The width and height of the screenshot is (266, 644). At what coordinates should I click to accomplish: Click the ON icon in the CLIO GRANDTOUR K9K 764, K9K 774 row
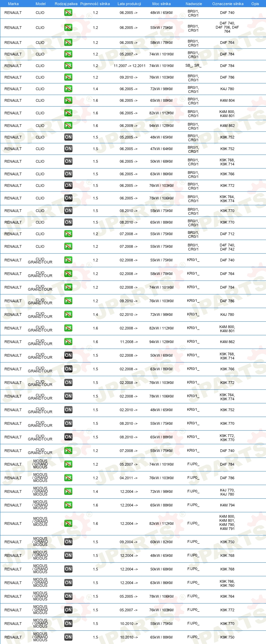coord(68,396)
